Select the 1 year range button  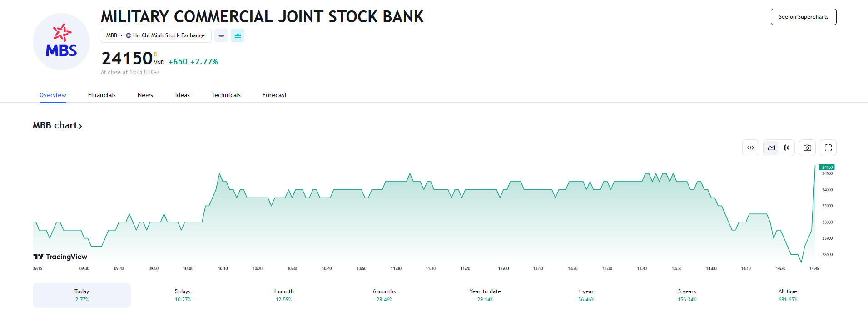586,295
